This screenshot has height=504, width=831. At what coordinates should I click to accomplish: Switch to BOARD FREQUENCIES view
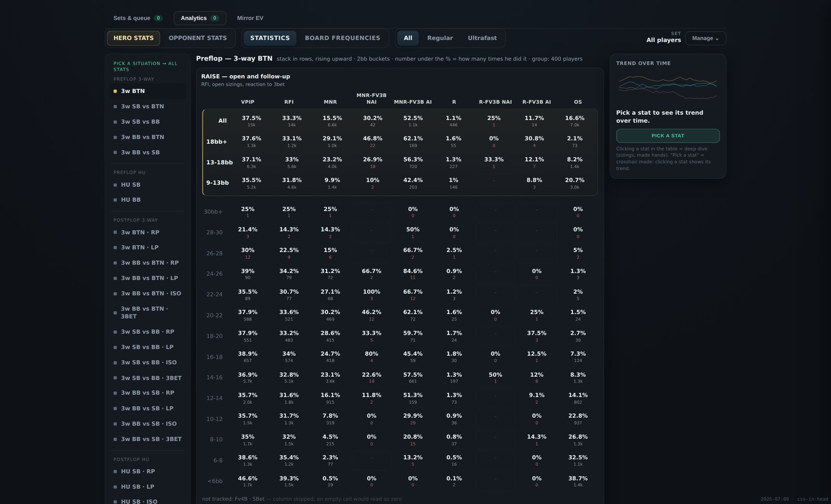342,38
